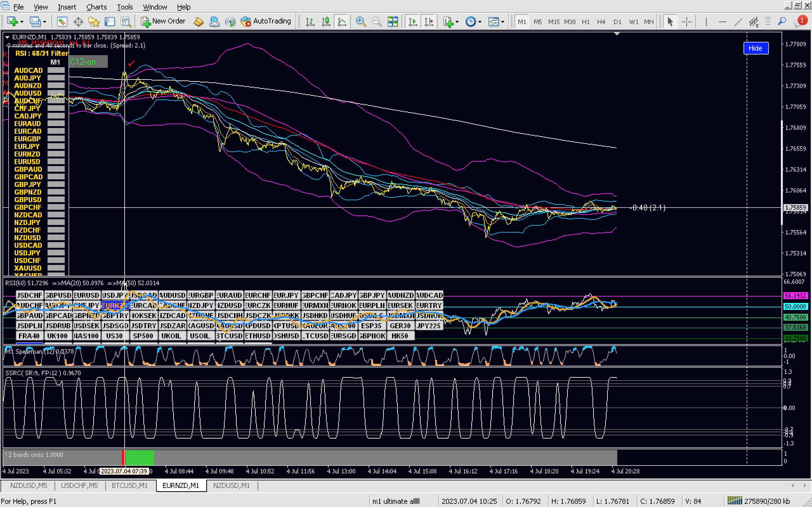The width and height of the screenshot is (812, 507).
Task: Select the crosshair cursor tool
Action: 686,22
